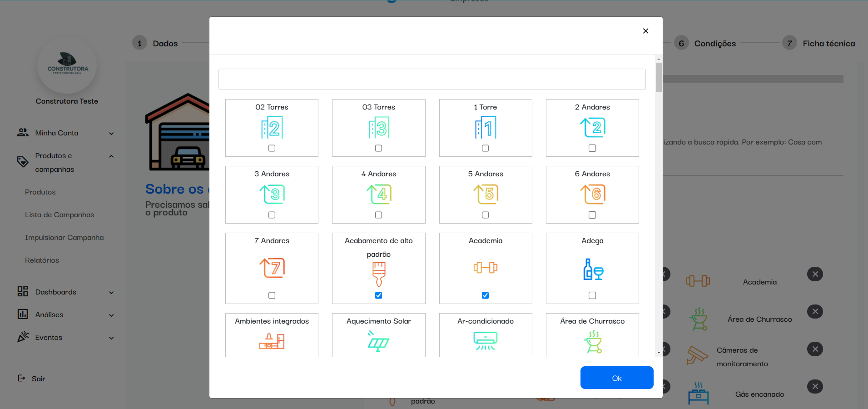Click the paintbrush icon for Acabamento de alto padrão
The image size is (868, 409).
[378, 274]
